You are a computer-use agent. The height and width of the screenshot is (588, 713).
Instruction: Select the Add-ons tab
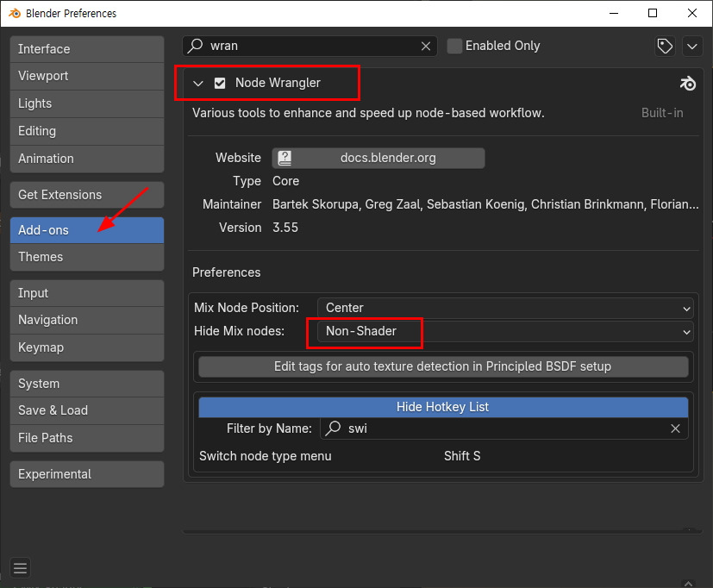[87, 230]
